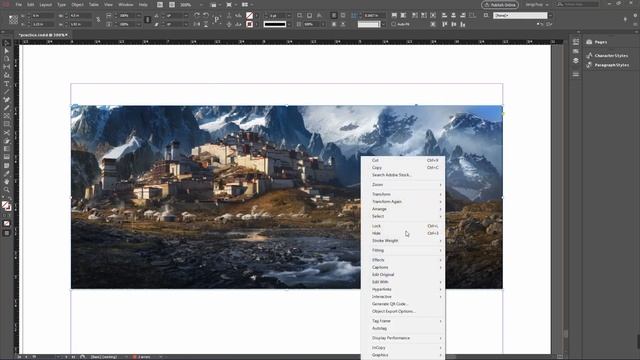Expand the Effects submenu
Viewport: 640px width, 360px height.
click(x=403, y=260)
